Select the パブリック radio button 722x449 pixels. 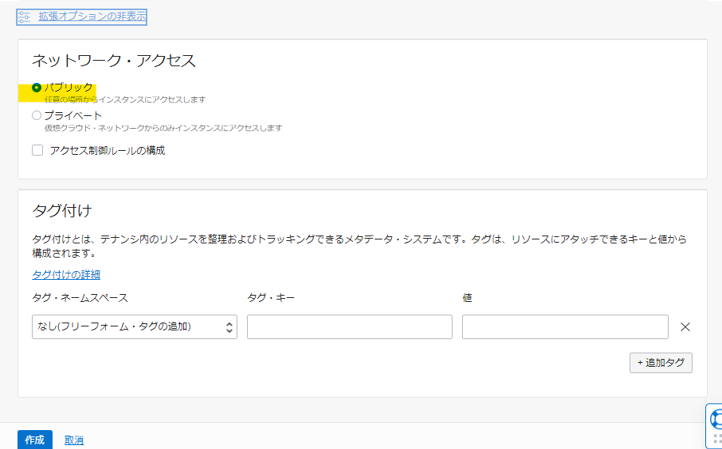click(36, 87)
